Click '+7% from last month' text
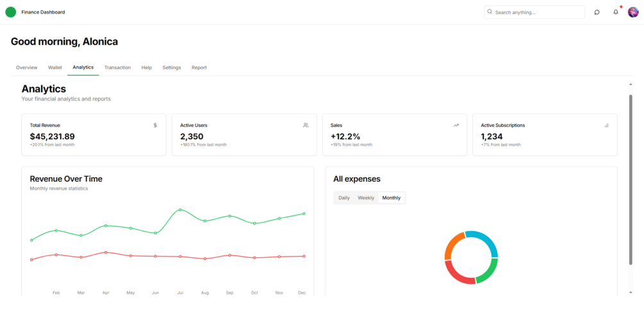The image size is (644, 322). coord(500,145)
